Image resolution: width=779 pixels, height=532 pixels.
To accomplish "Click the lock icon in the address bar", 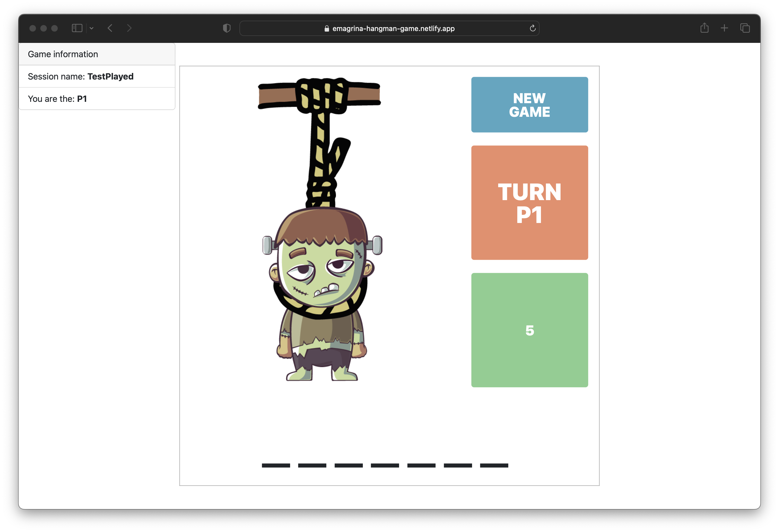I will [x=327, y=29].
